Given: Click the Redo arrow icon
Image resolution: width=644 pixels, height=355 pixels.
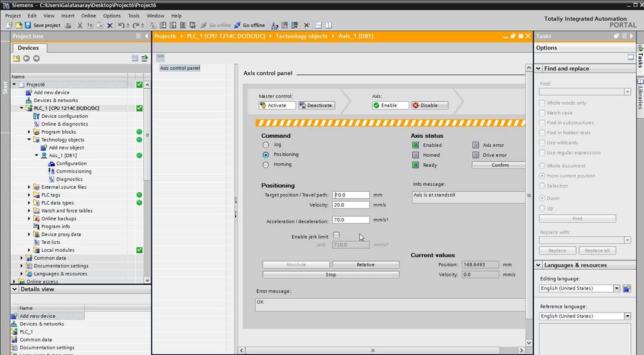Looking at the screenshot, I should pos(135,25).
